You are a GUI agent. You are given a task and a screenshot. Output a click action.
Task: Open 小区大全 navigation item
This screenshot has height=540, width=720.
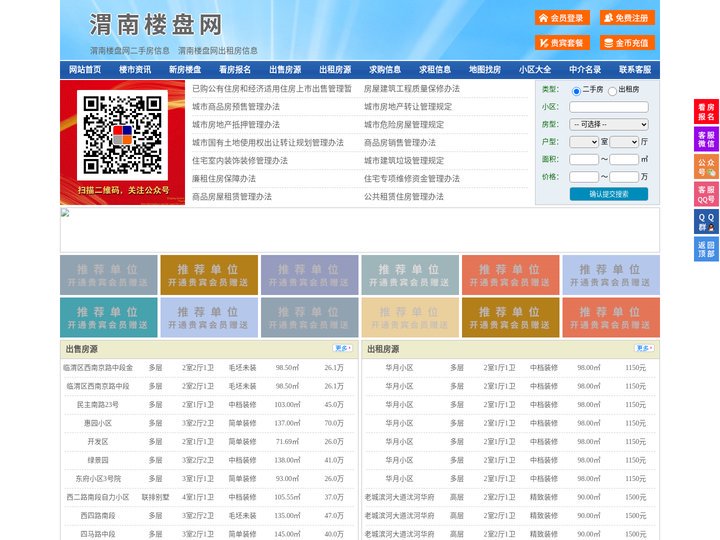(535, 70)
